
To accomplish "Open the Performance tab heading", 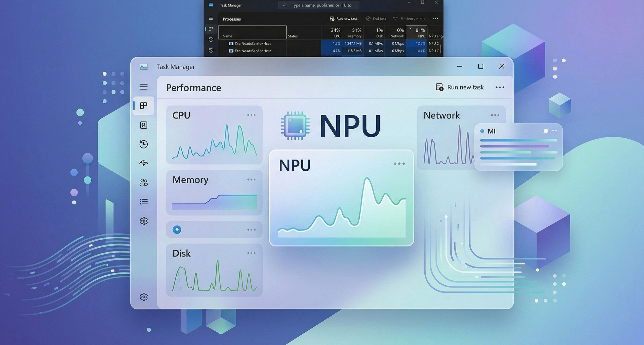I will coord(193,88).
